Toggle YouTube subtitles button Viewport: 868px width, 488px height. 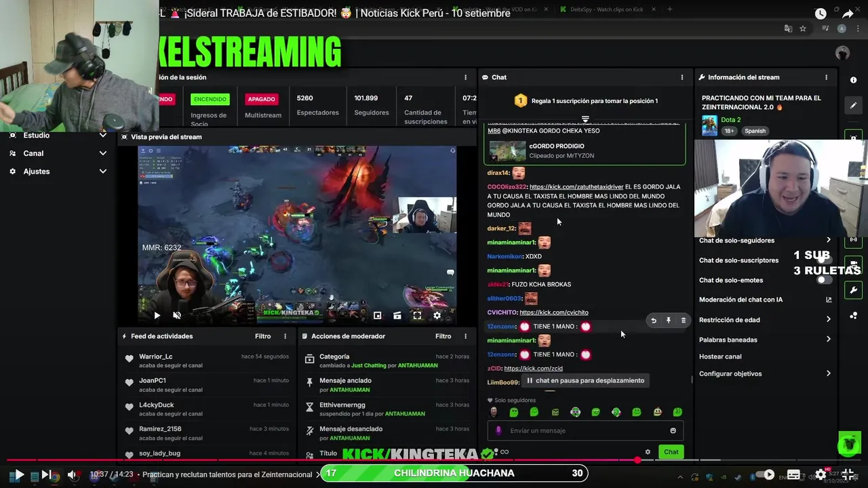point(793,474)
